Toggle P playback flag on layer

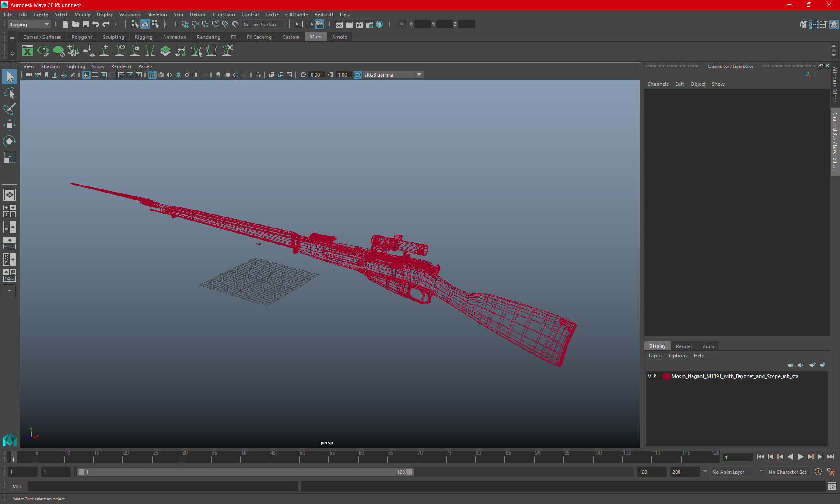[x=654, y=376]
